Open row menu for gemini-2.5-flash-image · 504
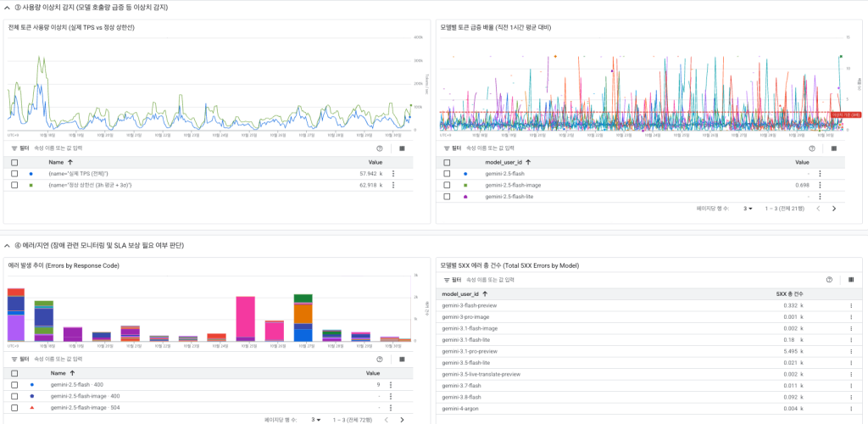868x424 pixels. coord(391,407)
